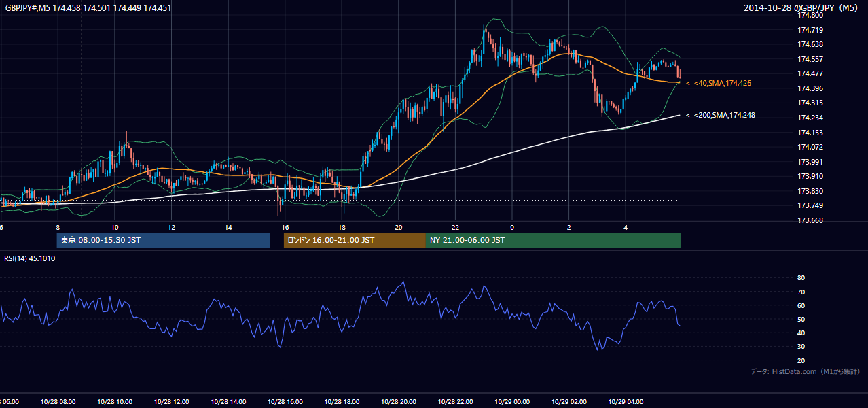This screenshot has width=868, height=408.
Task: Click the 10/28 16:00 time axis label
Action: tap(285, 401)
